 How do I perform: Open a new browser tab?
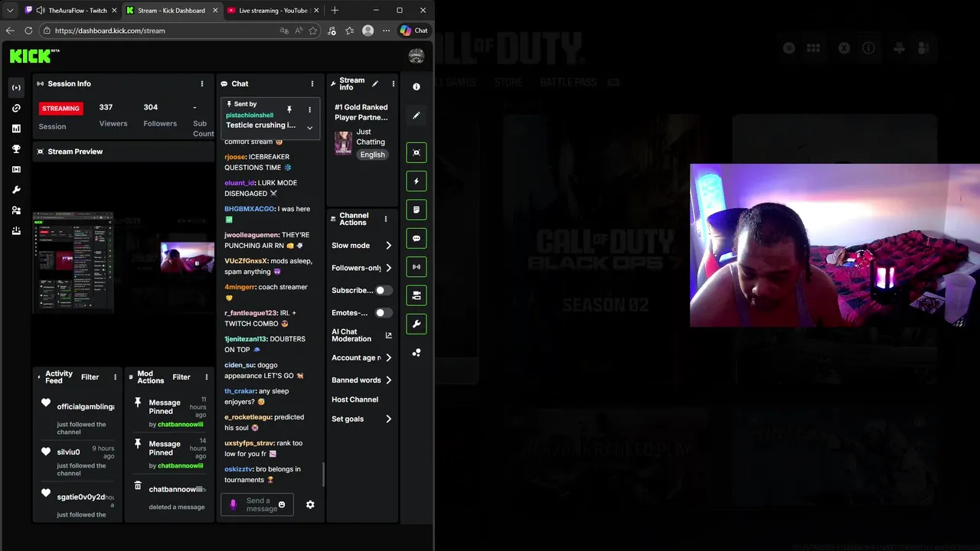pos(335,11)
